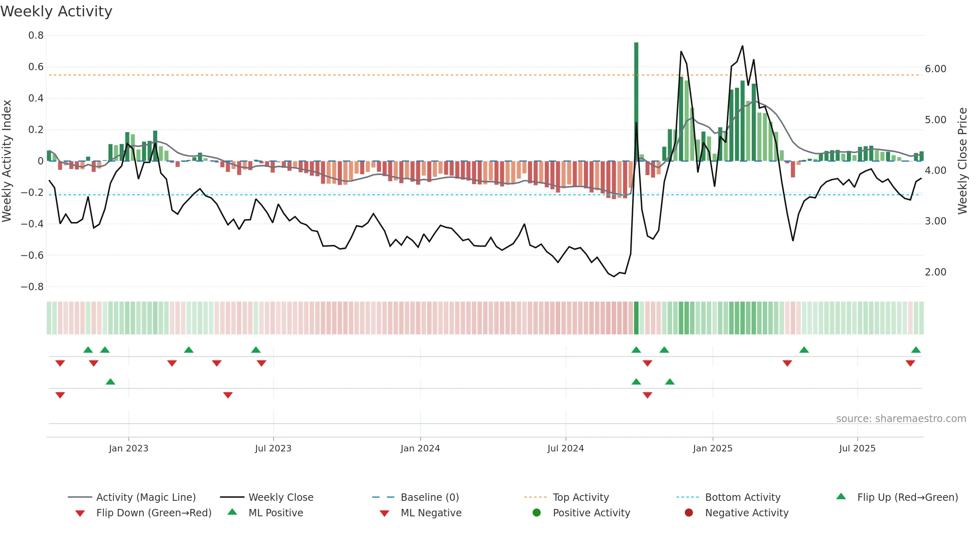Click the 'Jul 2025' x-axis label

pyautogui.click(x=857, y=448)
